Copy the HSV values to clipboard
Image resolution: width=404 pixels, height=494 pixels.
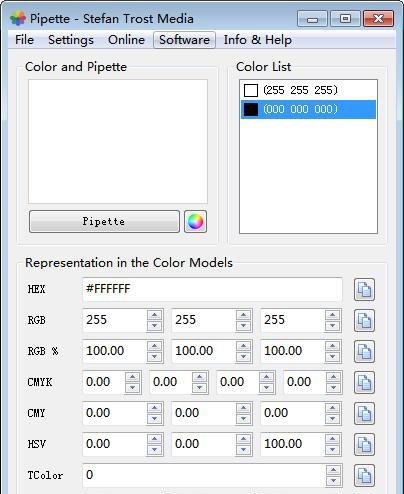pyautogui.click(x=364, y=444)
